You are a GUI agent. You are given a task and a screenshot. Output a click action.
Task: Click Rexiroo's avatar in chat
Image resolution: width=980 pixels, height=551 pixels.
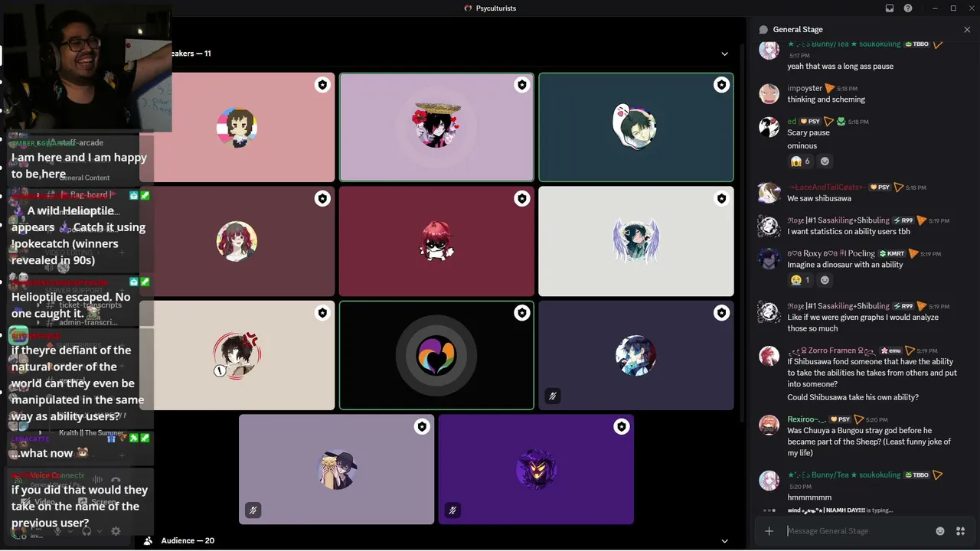[769, 425]
